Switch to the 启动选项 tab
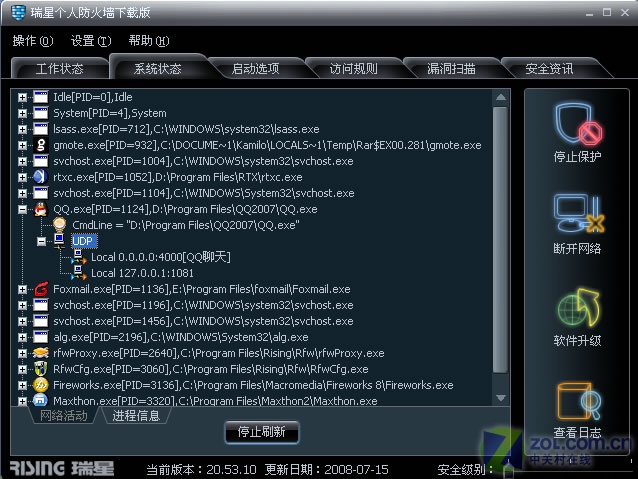 click(x=256, y=68)
